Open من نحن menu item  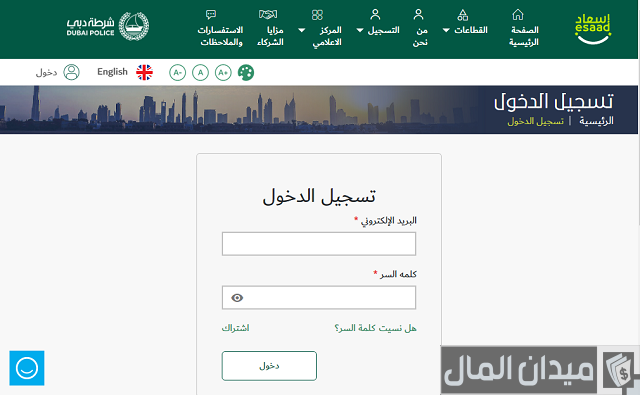[x=420, y=36]
